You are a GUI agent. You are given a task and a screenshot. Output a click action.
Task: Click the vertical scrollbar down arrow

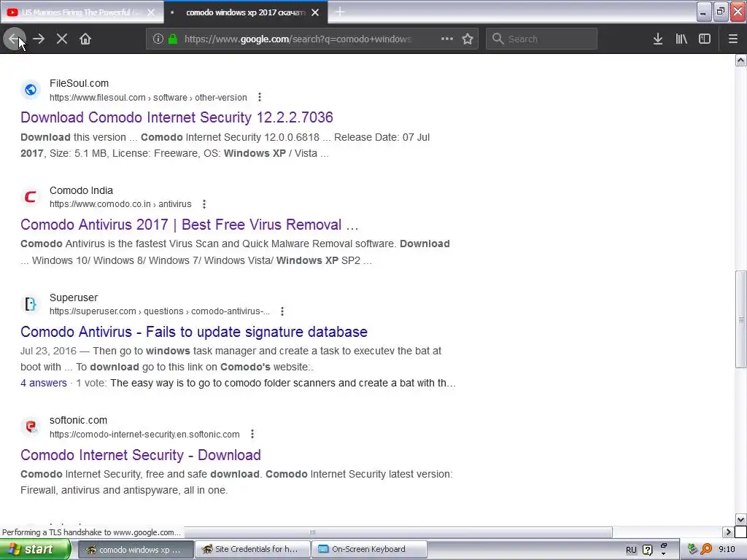click(x=741, y=519)
